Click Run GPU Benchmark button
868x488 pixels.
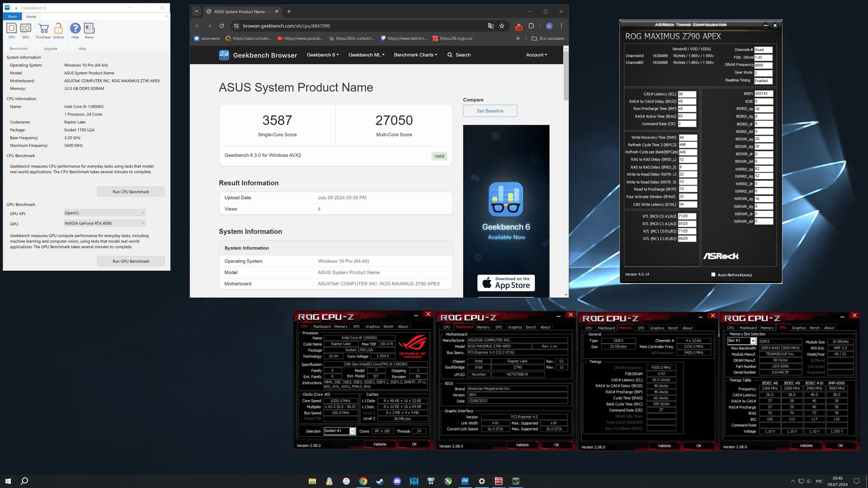131,261
